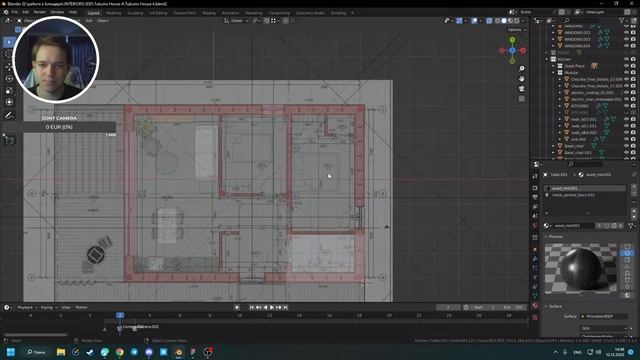
Task: Play the animation forward
Action: (272, 307)
